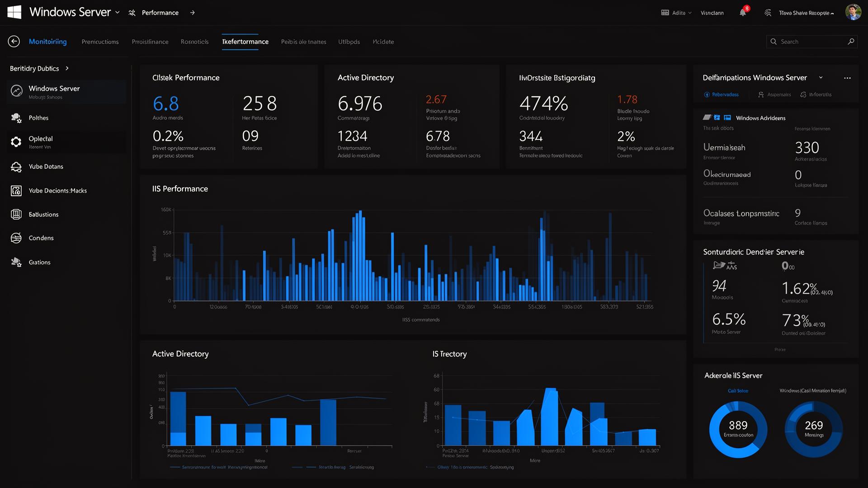The image size is (868, 488).
Task: Open the Polthes sidebar icon
Action: click(x=16, y=118)
